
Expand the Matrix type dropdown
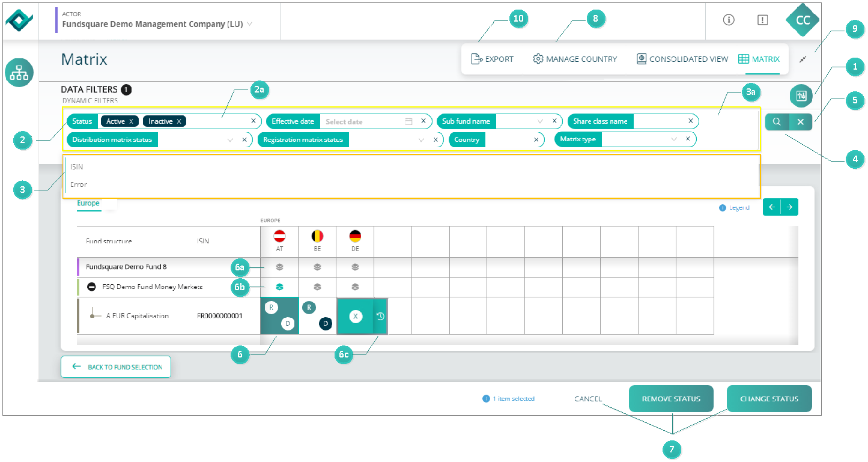click(674, 139)
